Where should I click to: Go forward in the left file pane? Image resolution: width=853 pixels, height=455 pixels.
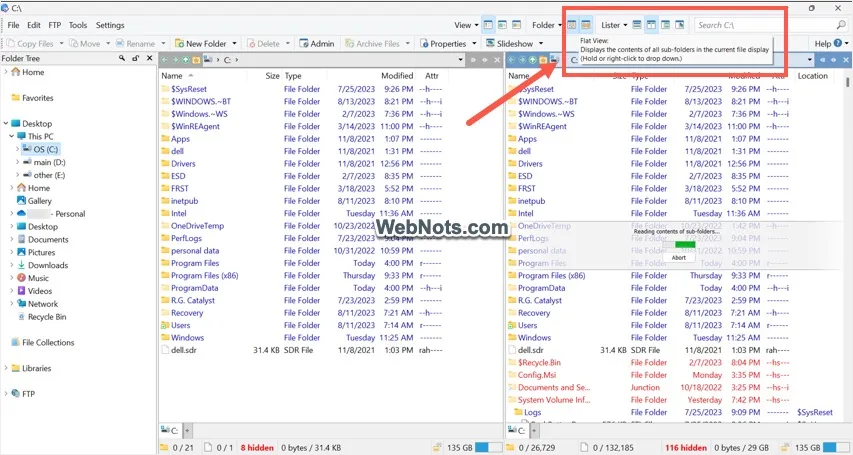175,60
